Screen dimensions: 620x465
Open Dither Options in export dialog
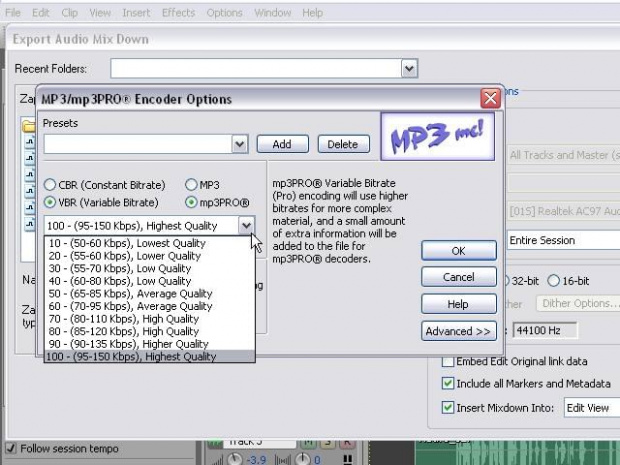579,303
